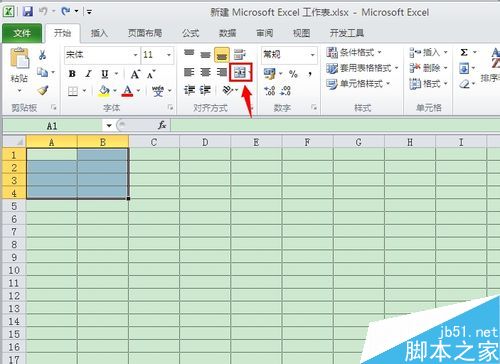Image resolution: width=500 pixels, height=364 pixels.
Task: Click the Decrease Indent icon
Action: (x=189, y=90)
